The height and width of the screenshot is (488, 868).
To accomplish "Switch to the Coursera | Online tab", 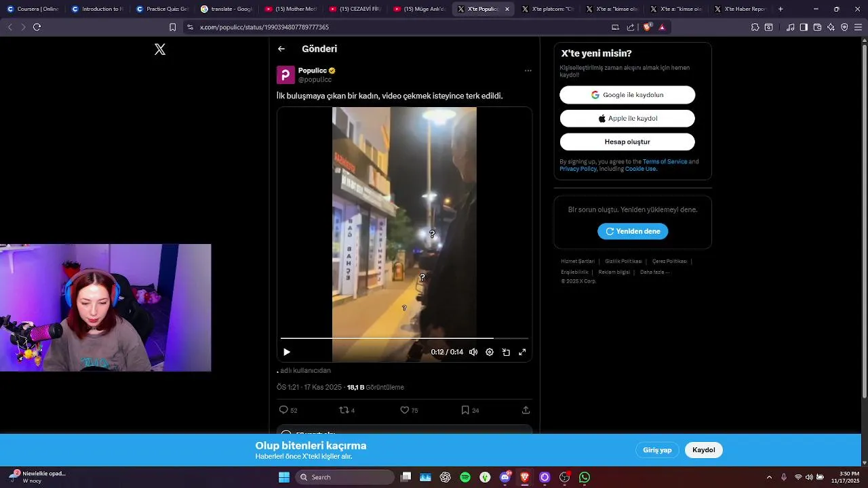I will (33, 9).
